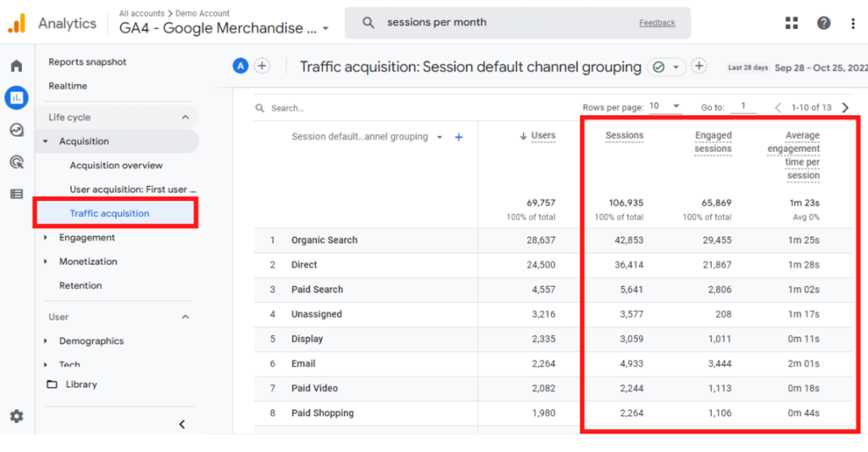Open the Advertising icon in left rail
This screenshot has height=452, width=868.
click(x=16, y=162)
